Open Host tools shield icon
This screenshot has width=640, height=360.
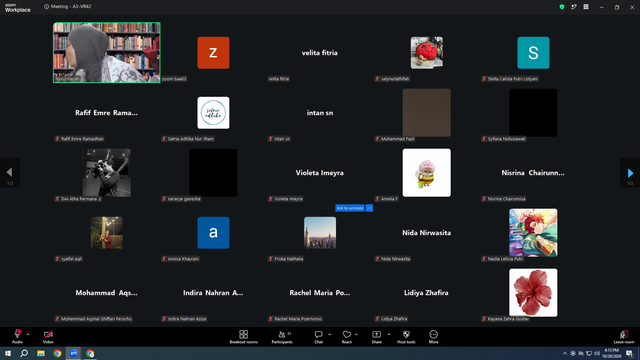click(x=406, y=335)
